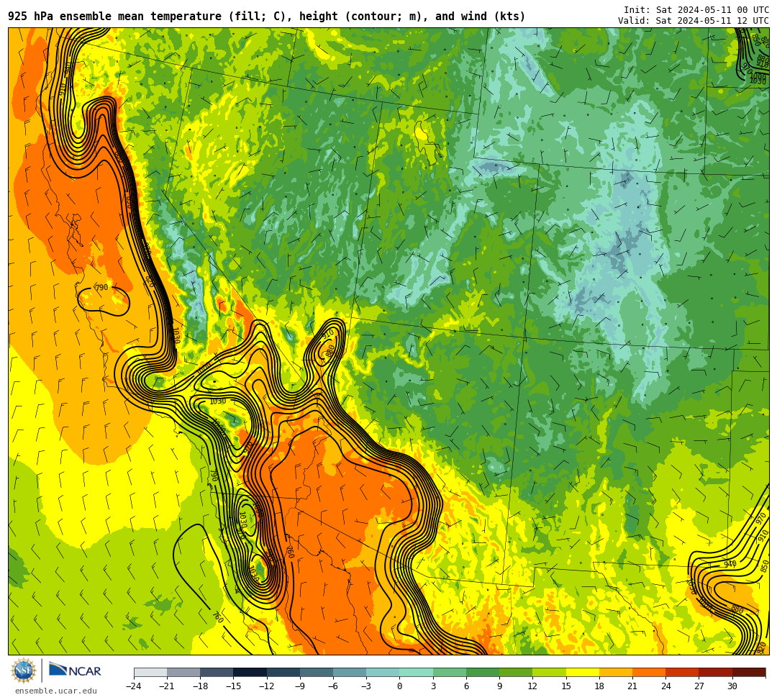Click the colorbar label '30'

tap(732, 686)
